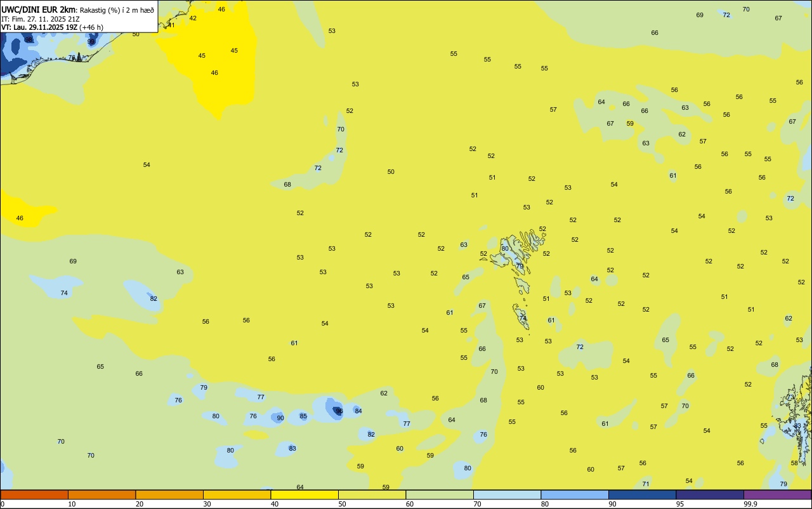Image resolution: width=812 pixels, height=509 pixels.
Task: Click the 0–10 dark orange legend swatch
Action: [34, 494]
